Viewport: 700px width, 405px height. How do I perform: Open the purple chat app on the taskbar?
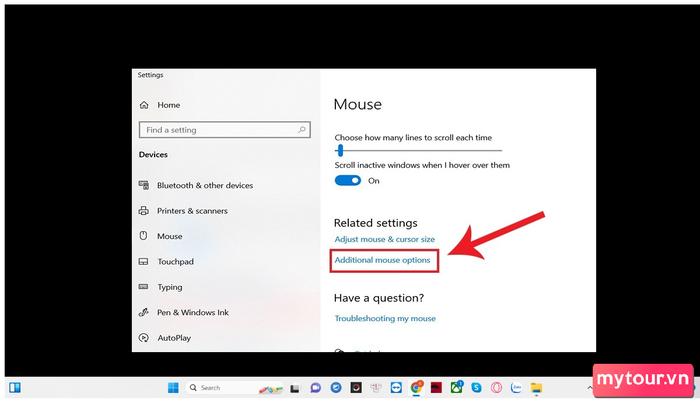pos(316,388)
